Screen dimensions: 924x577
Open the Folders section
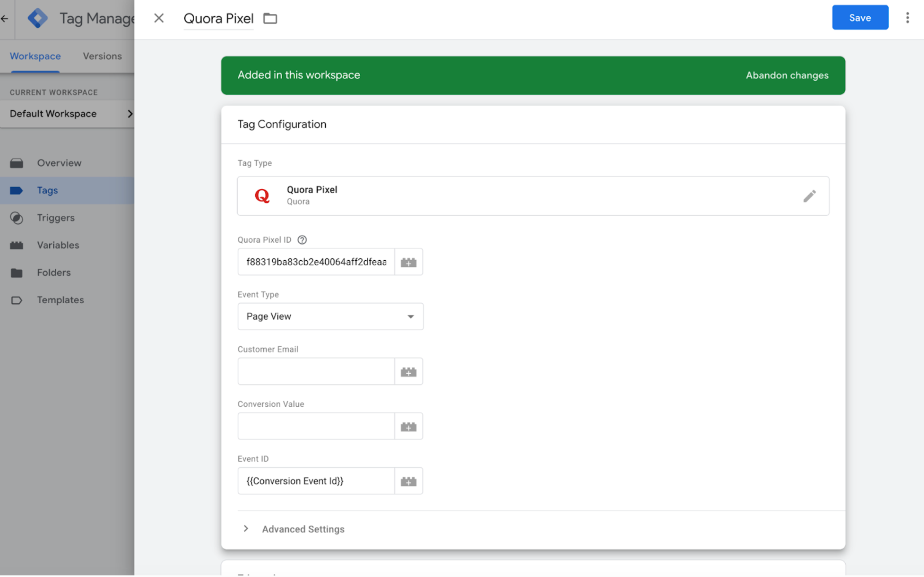point(53,272)
